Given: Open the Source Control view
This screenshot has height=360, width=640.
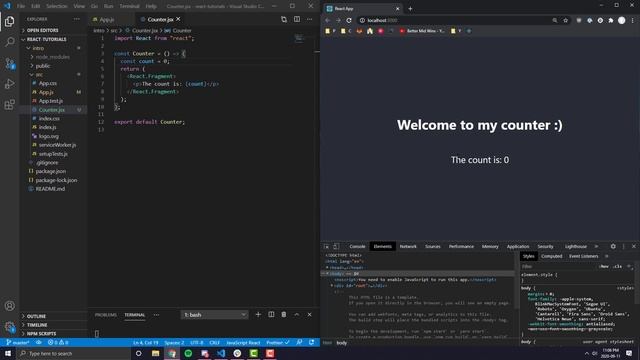Looking at the screenshot, I should coord(9,63).
